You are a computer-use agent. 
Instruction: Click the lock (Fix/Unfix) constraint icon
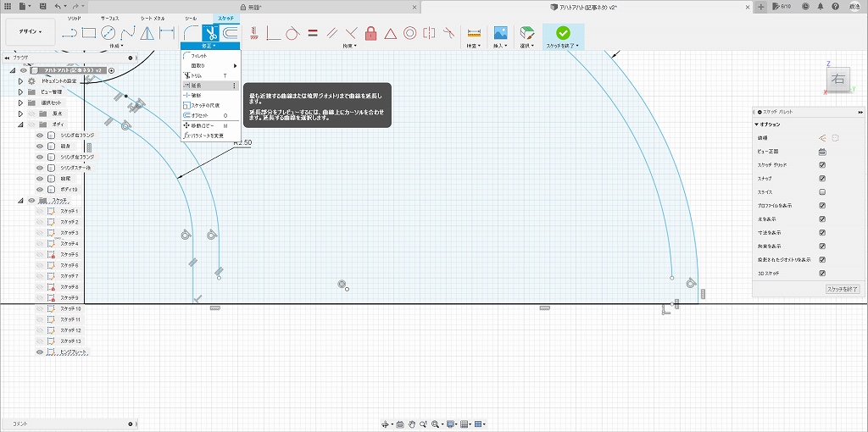pos(370,34)
